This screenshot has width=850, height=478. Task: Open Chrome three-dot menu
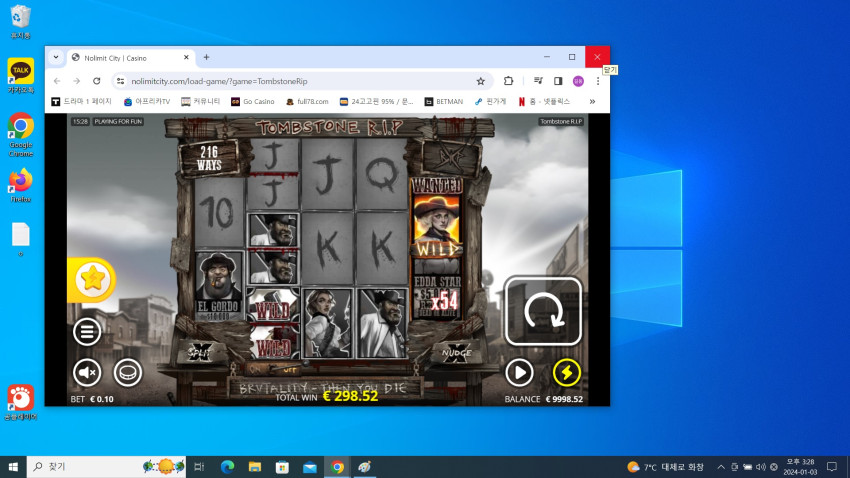(x=598, y=81)
